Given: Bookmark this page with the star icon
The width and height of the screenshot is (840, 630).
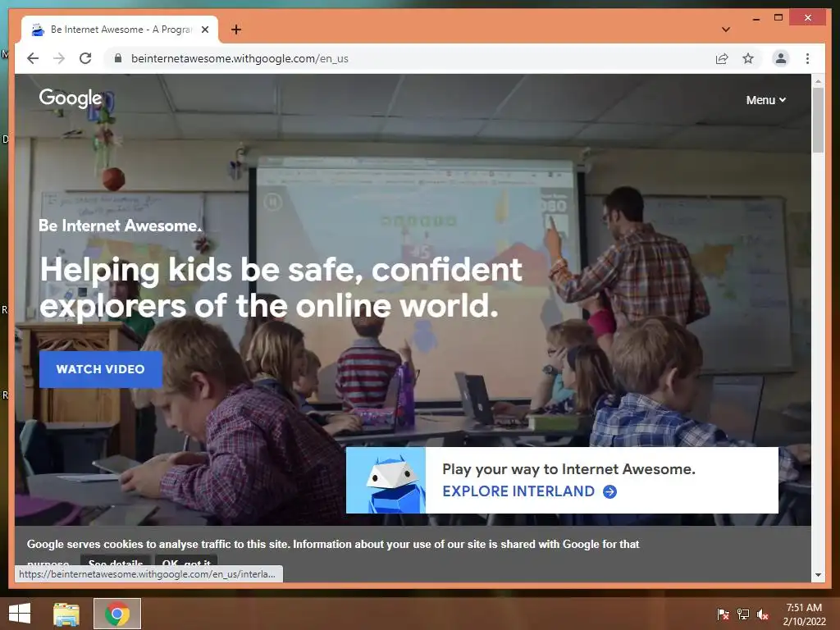Looking at the screenshot, I should pos(748,58).
